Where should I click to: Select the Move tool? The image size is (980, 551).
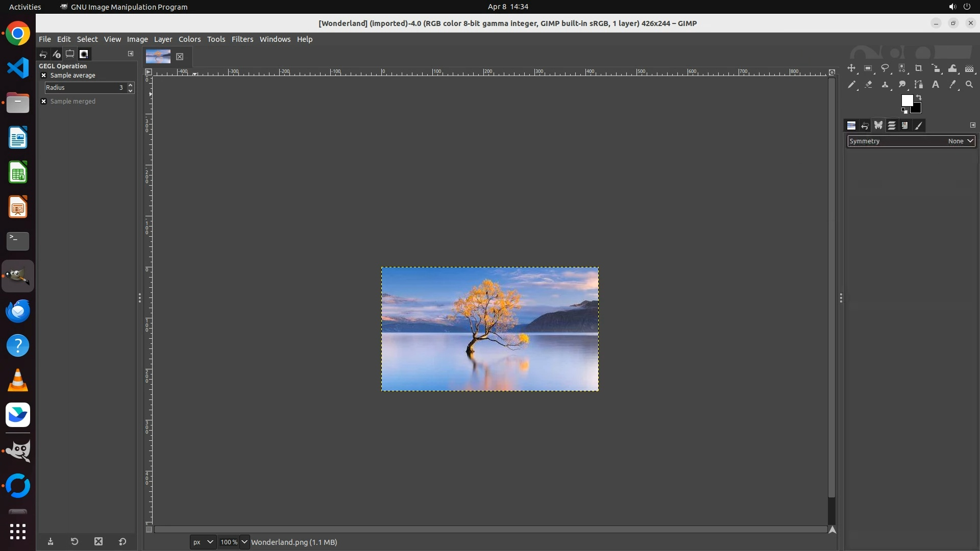click(851, 68)
